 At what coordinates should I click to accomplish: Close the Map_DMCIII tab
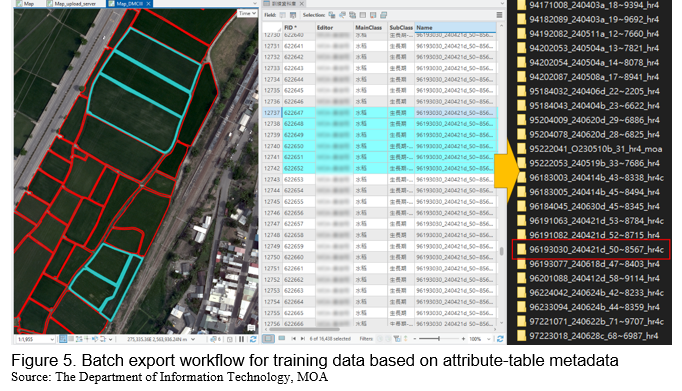tap(148, 3)
